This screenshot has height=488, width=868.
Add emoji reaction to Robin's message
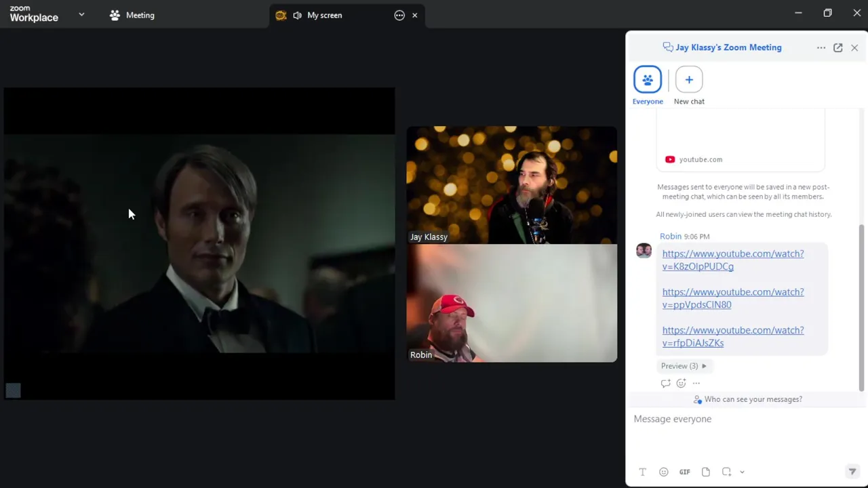pyautogui.click(x=681, y=383)
